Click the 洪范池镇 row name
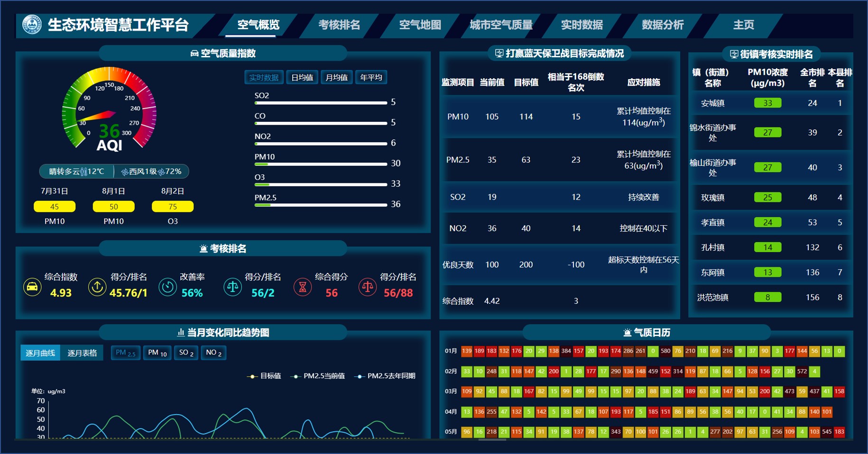 pos(712,297)
